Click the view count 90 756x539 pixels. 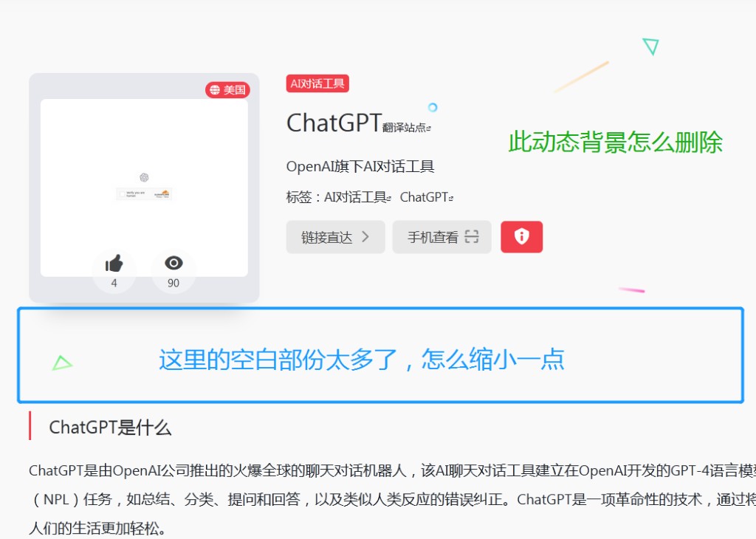pos(173,283)
